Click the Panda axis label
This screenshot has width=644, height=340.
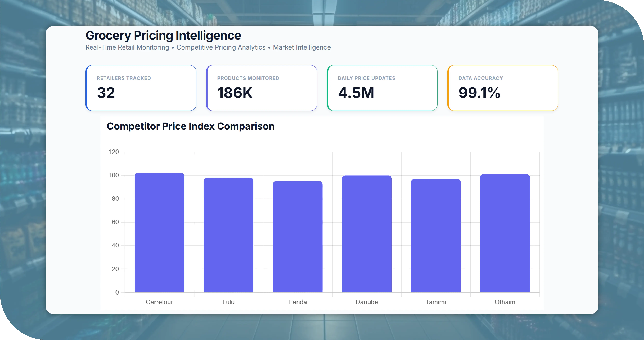click(298, 302)
